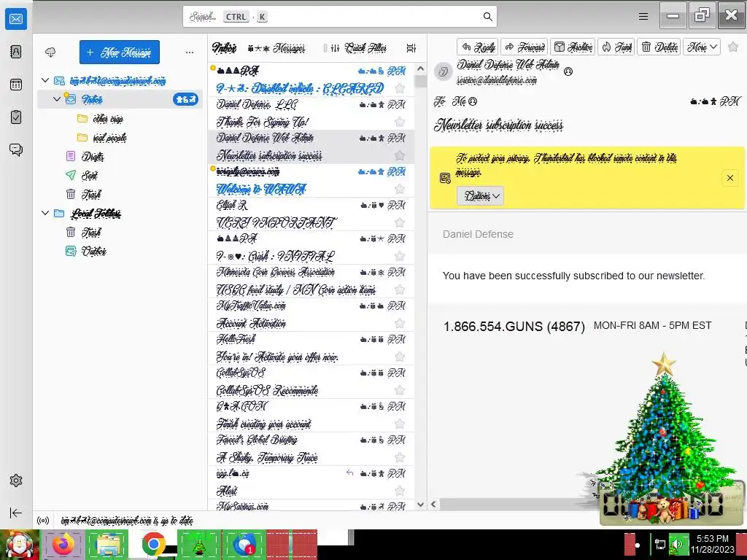Collapse the computernewb.com account tree
Screen dimensions: 747x560
45,80
